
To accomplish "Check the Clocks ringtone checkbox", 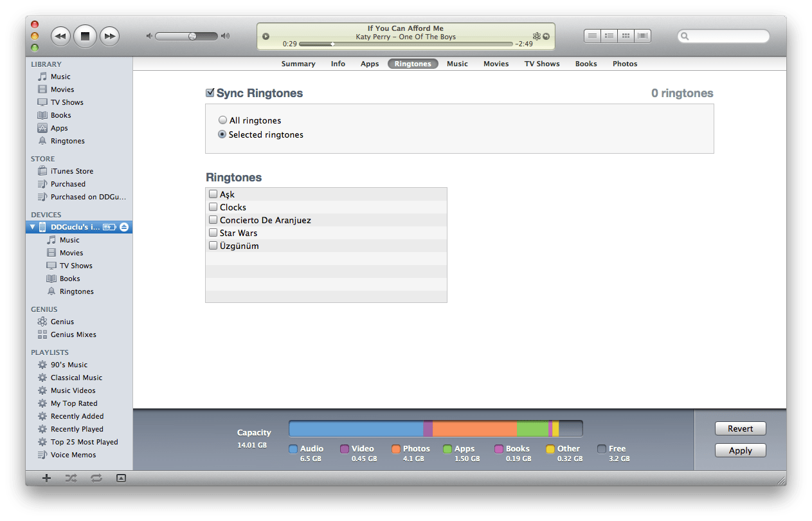I will pyautogui.click(x=213, y=207).
